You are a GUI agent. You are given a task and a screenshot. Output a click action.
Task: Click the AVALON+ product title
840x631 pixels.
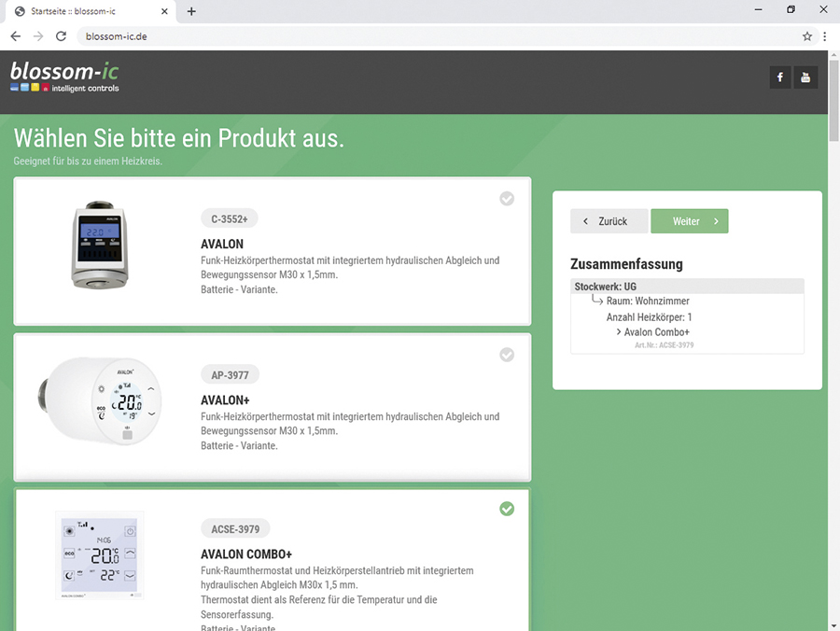coord(225,400)
